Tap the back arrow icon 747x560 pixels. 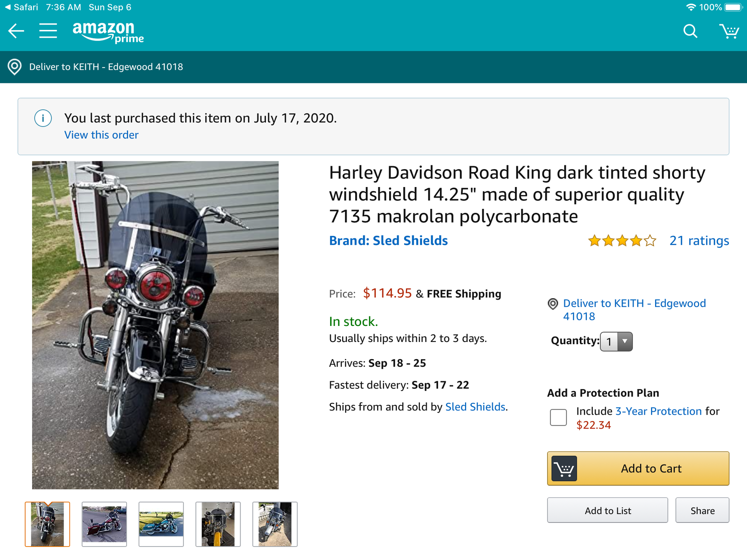(16, 31)
